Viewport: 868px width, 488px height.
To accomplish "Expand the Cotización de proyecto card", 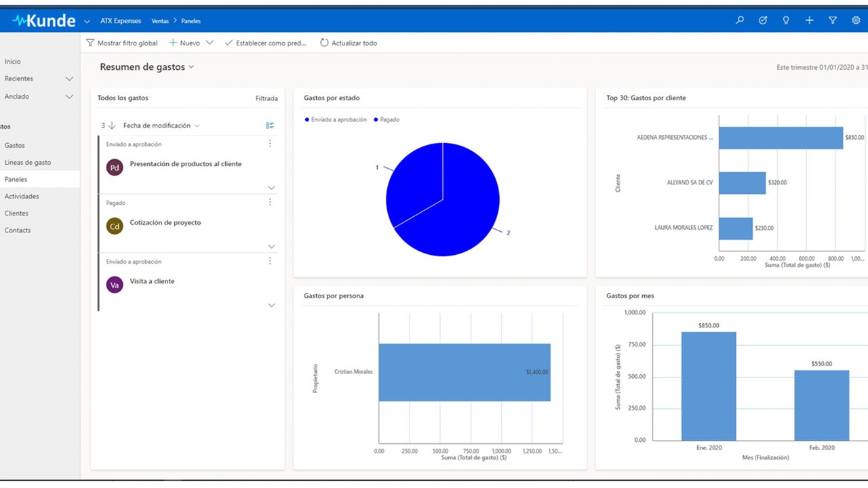I will [271, 247].
